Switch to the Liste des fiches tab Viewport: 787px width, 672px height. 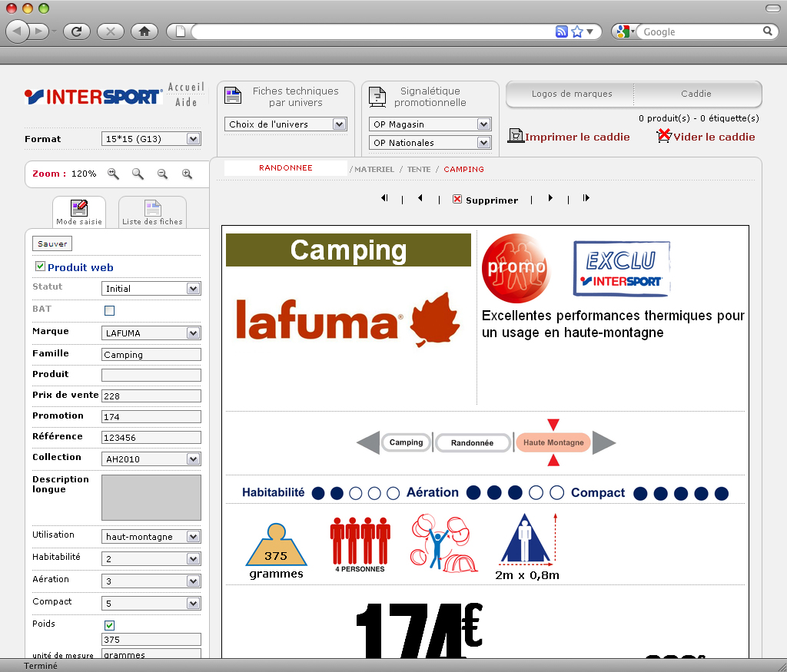152,213
